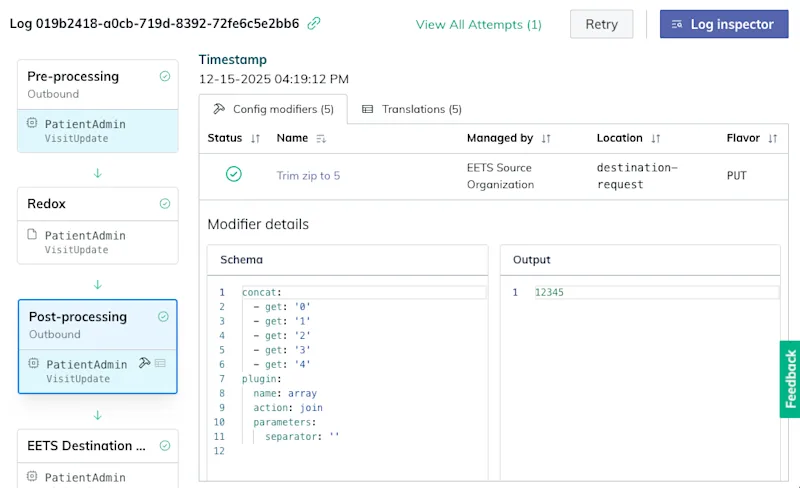Image resolution: width=800 pixels, height=488 pixels.
Task: Copy the log ID link icon
Action: point(314,23)
